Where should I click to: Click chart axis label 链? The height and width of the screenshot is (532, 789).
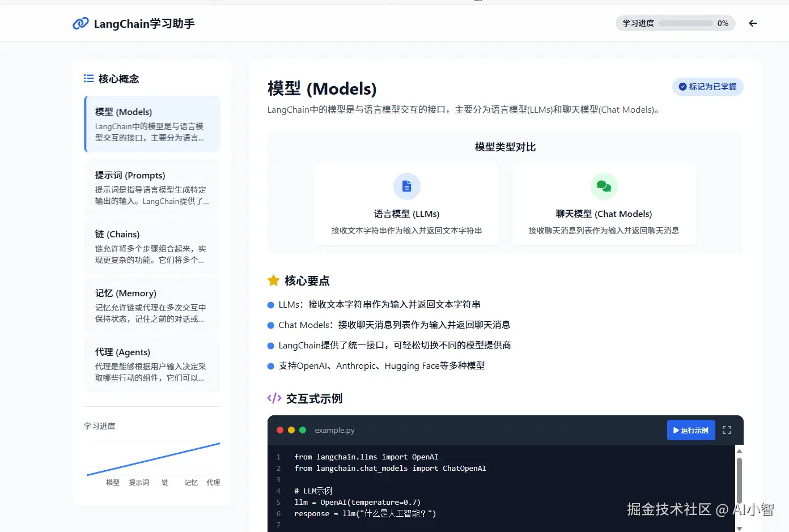(165, 483)
